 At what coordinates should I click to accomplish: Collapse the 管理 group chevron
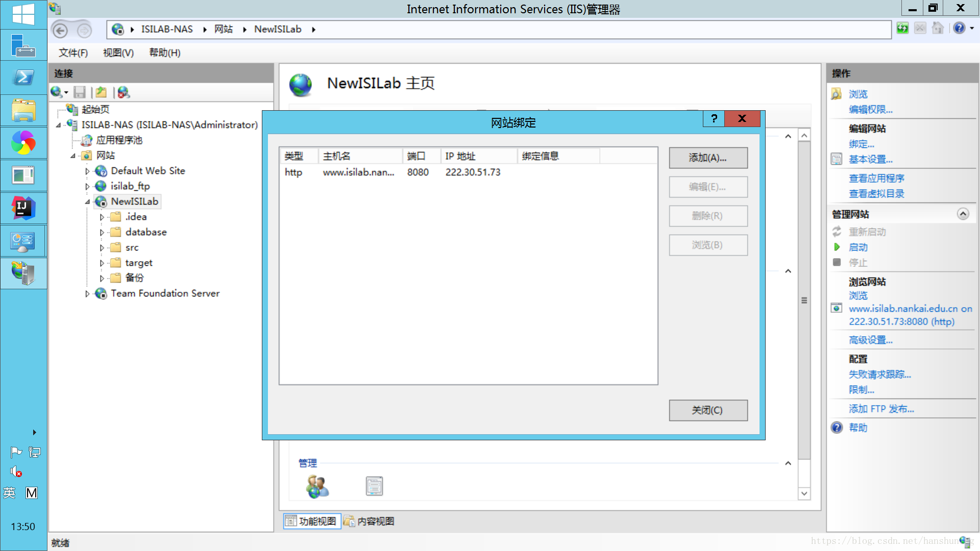tap(788, 463)
